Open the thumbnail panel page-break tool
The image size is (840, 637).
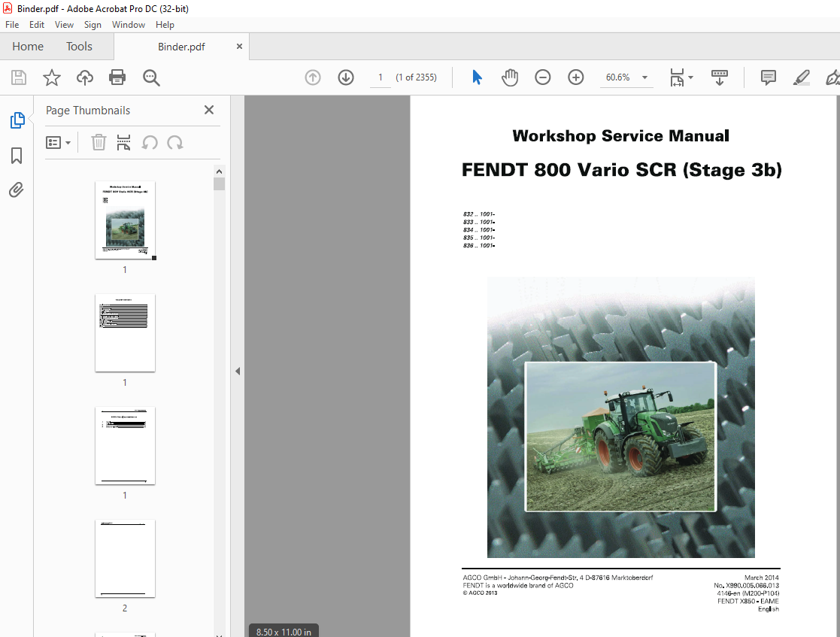point(124,142)
